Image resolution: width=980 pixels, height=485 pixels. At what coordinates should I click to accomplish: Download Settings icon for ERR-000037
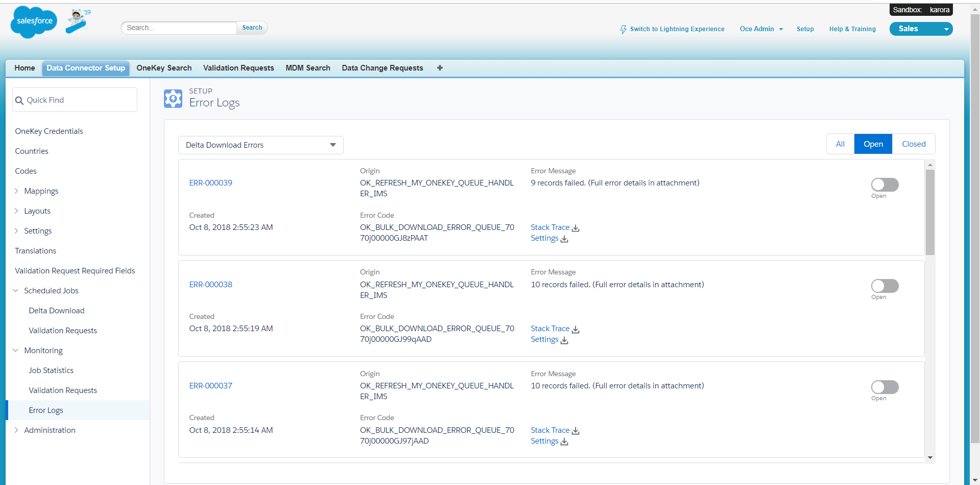click(x=564, y=442)
